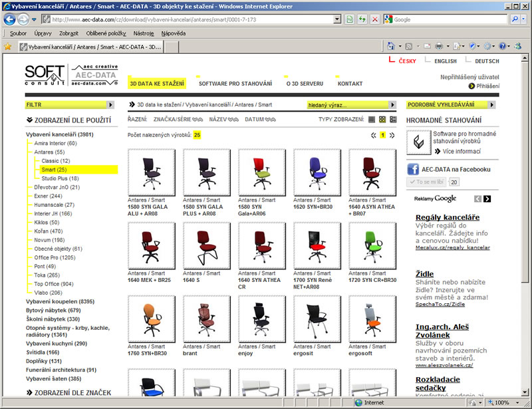Open the SOFTWARE PRO STAHOVÁNÍ tab
Screen dimensions: 532x409
point(235,84)
